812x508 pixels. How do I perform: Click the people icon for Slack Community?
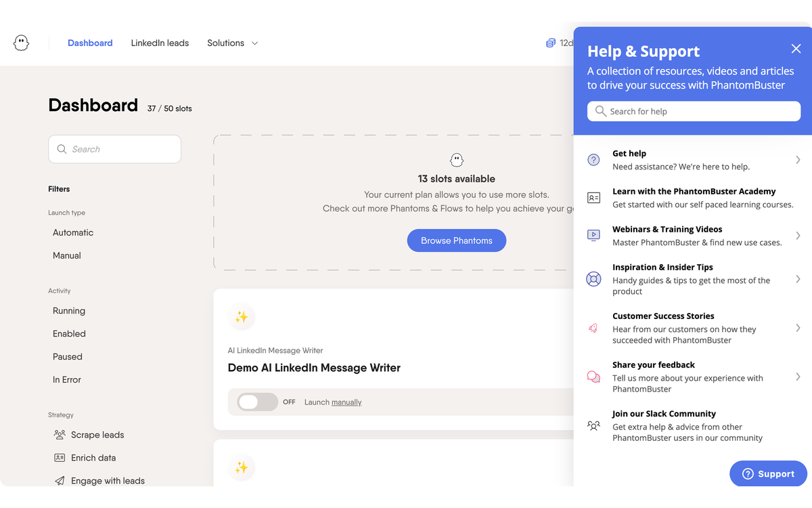[593, 425]
